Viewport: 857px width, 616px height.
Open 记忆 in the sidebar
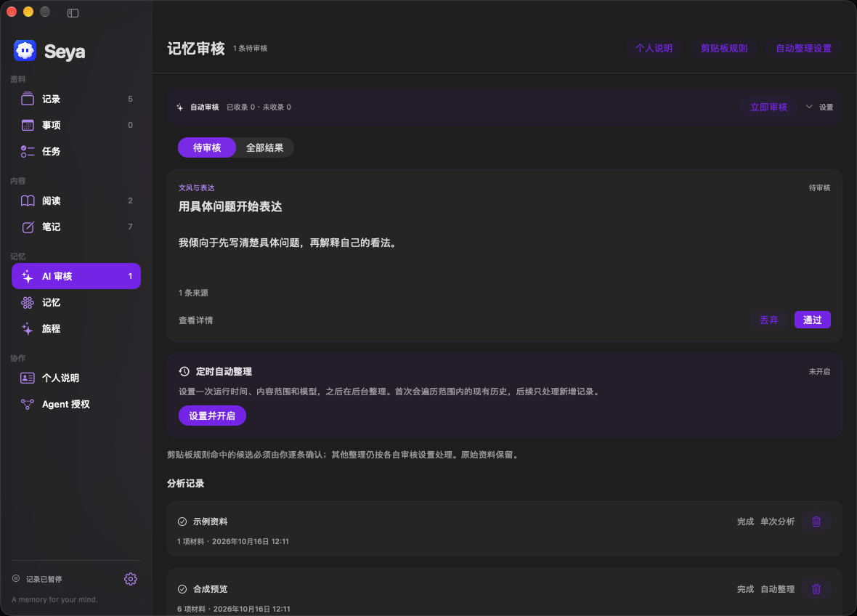tap(76, 302)
